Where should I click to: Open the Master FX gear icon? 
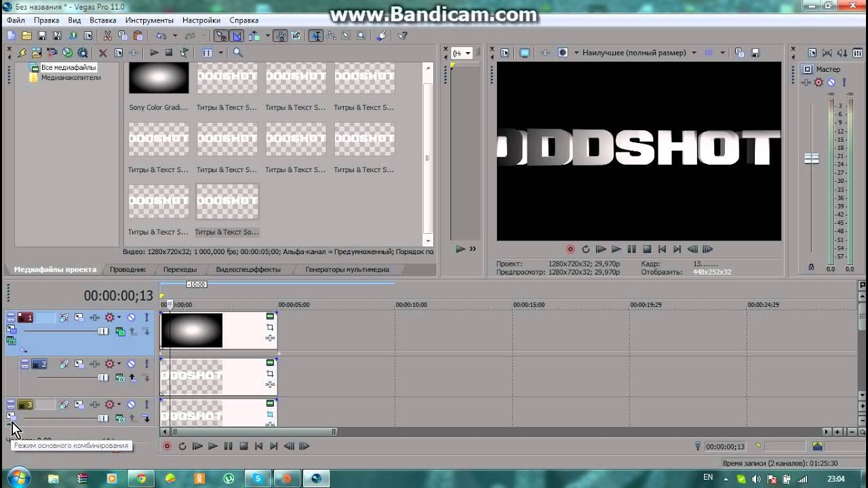click(x=818, y=83)
